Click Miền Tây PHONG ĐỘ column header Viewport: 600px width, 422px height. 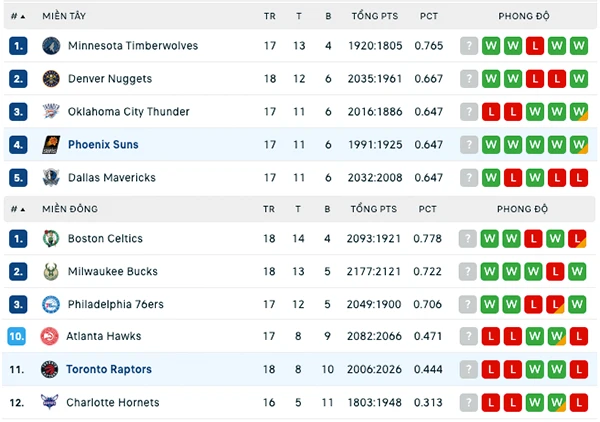click(x=524, y=16)
